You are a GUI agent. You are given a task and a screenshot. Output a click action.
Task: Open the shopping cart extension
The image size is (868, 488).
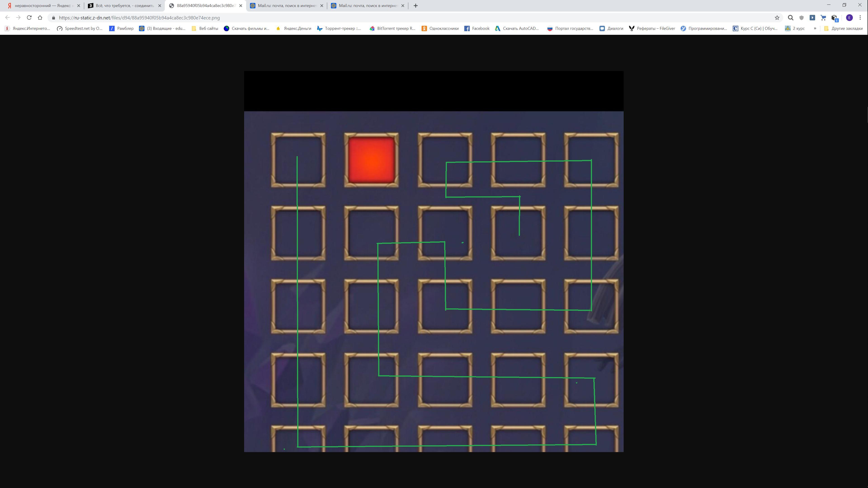[x=823, y=18]
